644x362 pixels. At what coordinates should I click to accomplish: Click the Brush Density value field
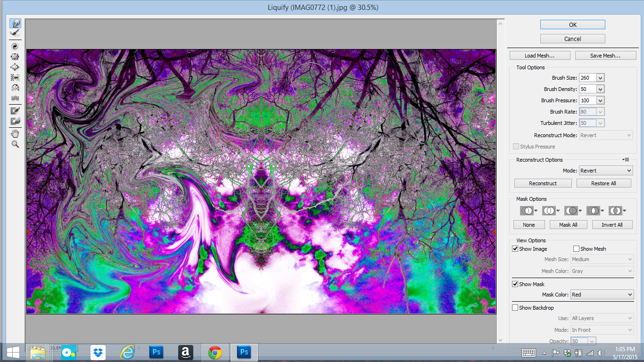coord(587,89)
